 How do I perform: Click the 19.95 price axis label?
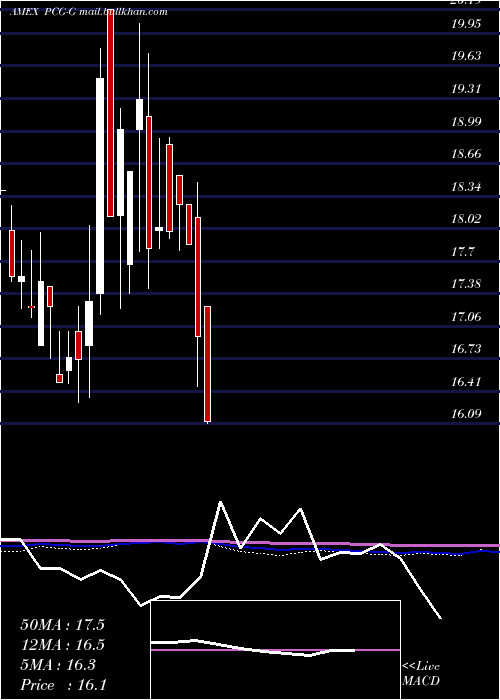(x=467, y=24)
